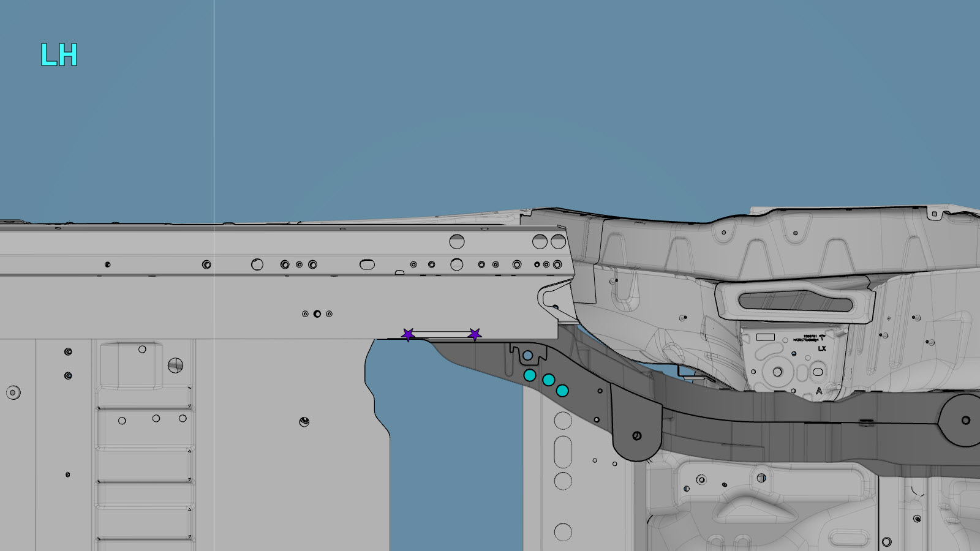Click the letter A marking on bracket
The width and height of the screenshot is (980, 551).
coord(818,391)
